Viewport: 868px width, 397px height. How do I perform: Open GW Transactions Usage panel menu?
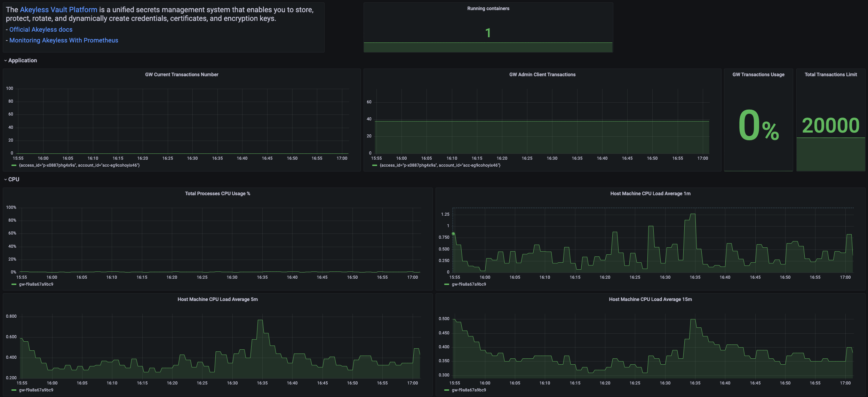click(x=758, y=75)
